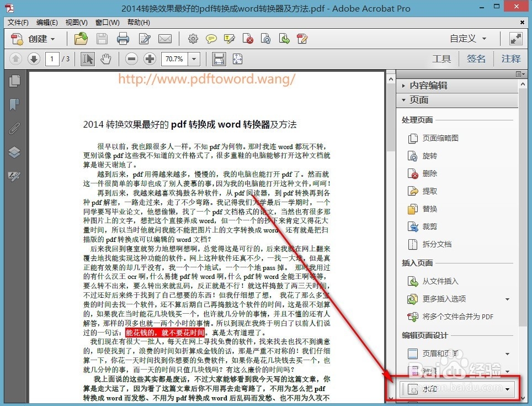This screenshot has height=406, width=532.
Task: Expand 页眉和页脚 dropdown arrow
Action: point(508,354)
